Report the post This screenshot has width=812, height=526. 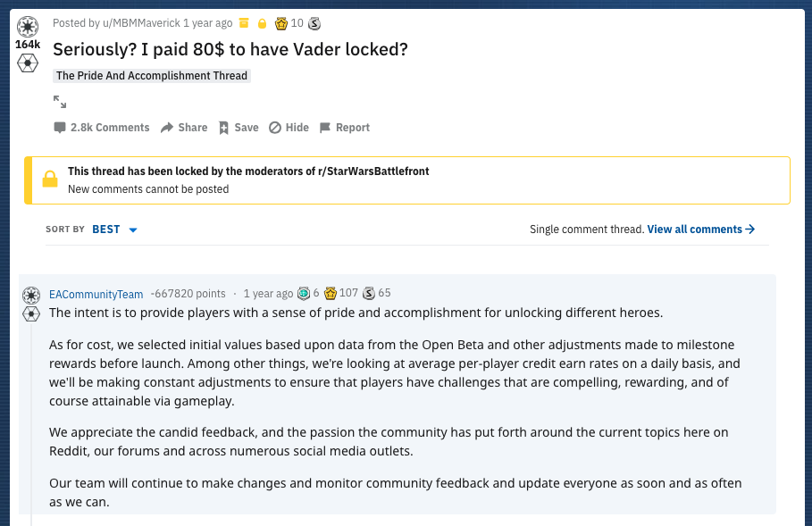(x=344, y=128)
